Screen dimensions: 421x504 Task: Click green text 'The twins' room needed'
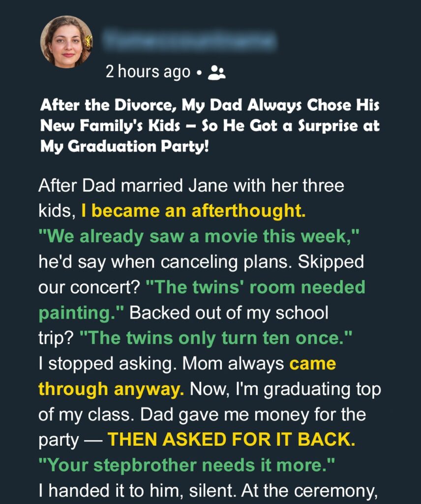[x=255, y=287]
